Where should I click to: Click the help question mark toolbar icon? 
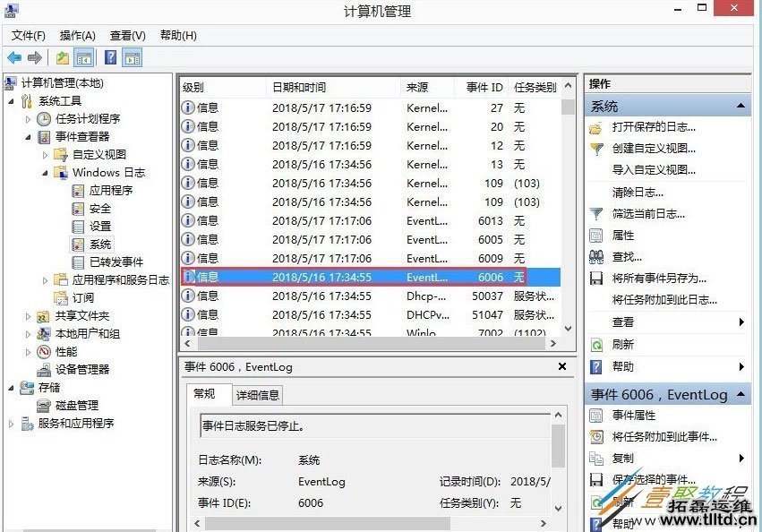108,57
